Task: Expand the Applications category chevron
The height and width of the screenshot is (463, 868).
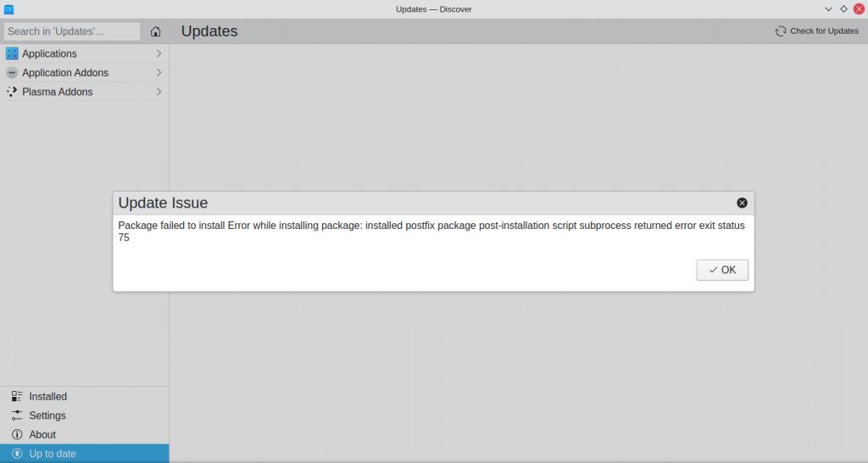Action: (159, 53)
